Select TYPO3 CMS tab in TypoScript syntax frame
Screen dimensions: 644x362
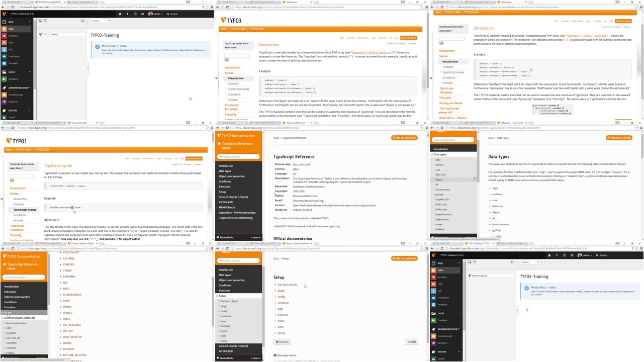(23, 149)
